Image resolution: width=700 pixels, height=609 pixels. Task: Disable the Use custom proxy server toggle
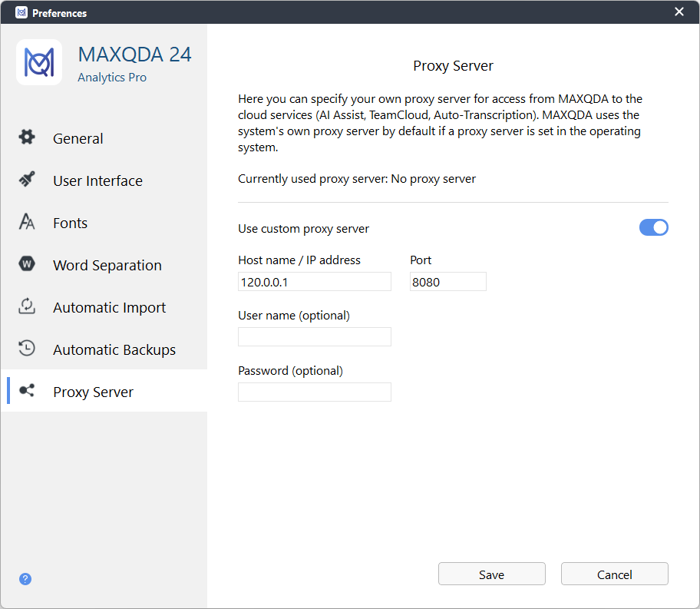click(654, 227)
